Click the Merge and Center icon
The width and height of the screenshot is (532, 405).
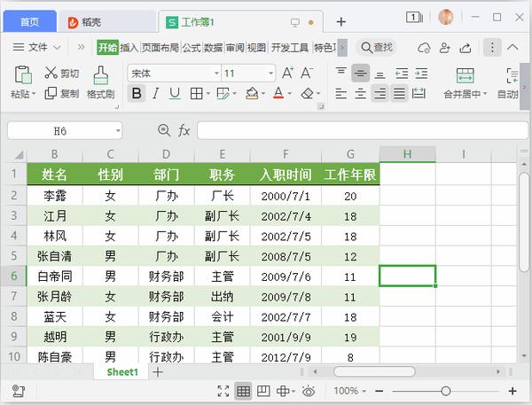coord(465,75)
